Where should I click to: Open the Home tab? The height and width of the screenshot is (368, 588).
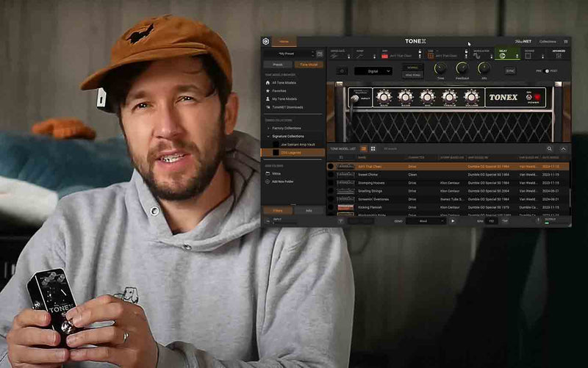pos(284,42)
